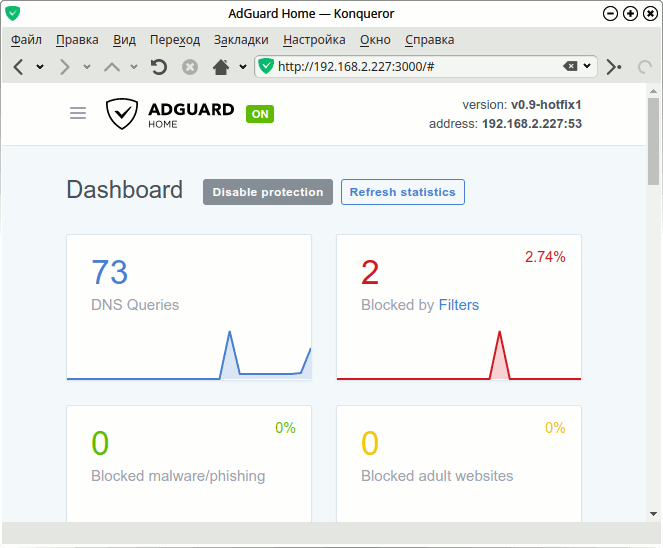
Task: Click the vertical scrollbar thumb
Action: click(x=653, y=141)
